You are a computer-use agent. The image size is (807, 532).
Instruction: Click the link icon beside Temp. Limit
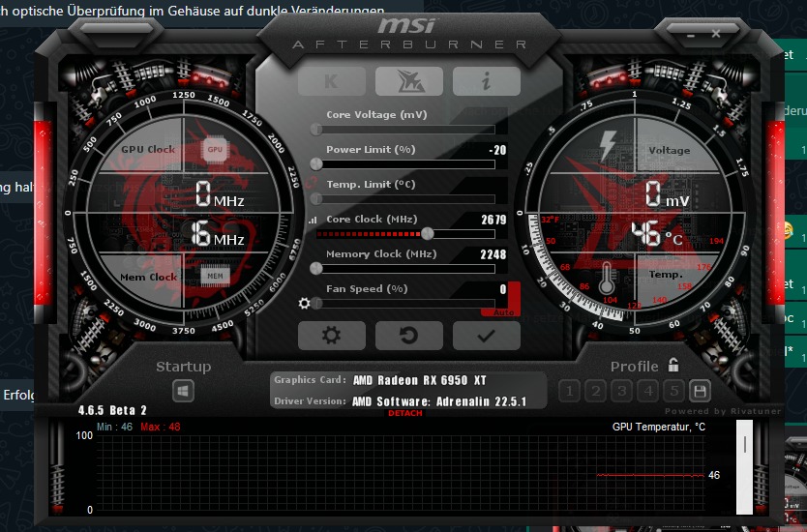pos(311,182)
